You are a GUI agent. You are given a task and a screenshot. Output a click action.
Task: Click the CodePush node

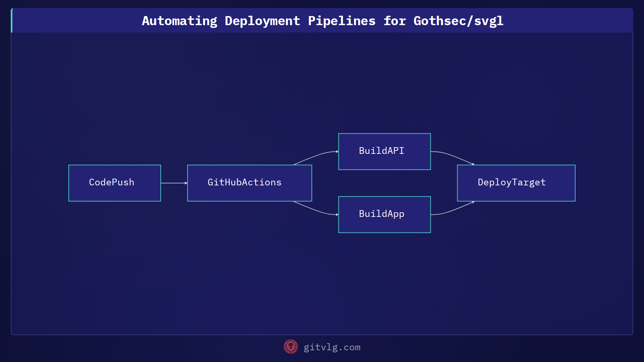point(115,183)
